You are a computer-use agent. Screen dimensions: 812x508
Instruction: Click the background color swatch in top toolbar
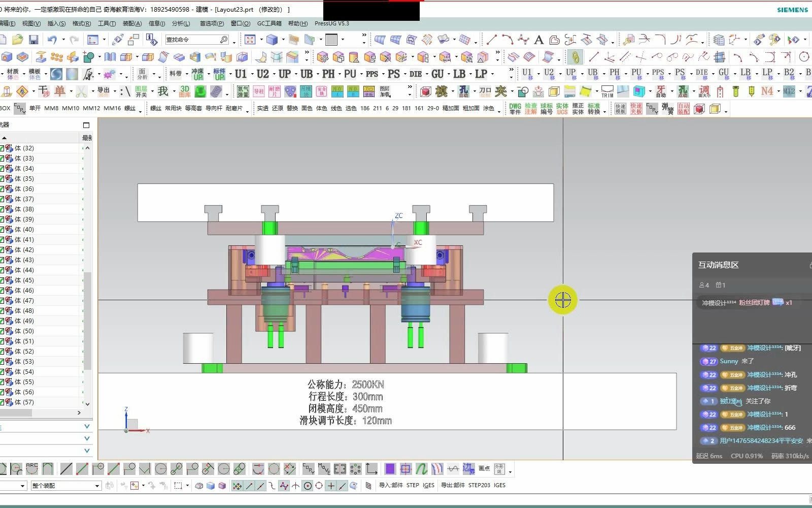[330, 39]
